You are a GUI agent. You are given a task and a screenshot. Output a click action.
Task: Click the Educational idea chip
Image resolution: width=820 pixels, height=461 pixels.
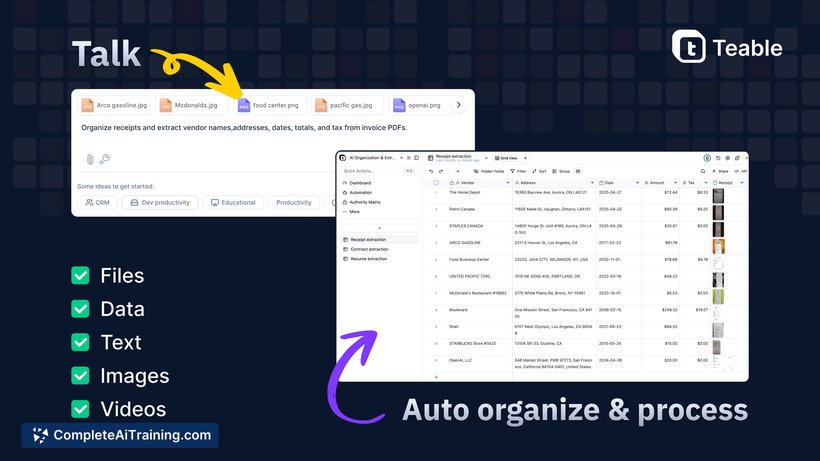point(233,202)
